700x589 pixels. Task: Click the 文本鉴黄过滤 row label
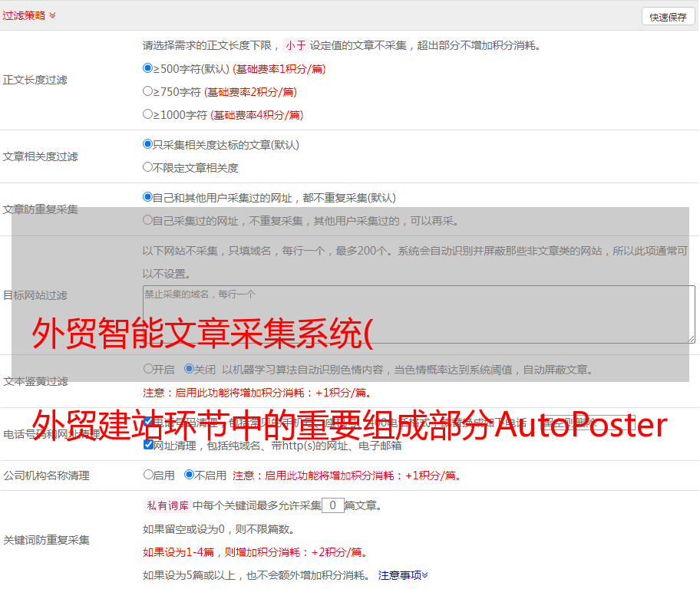36,381
